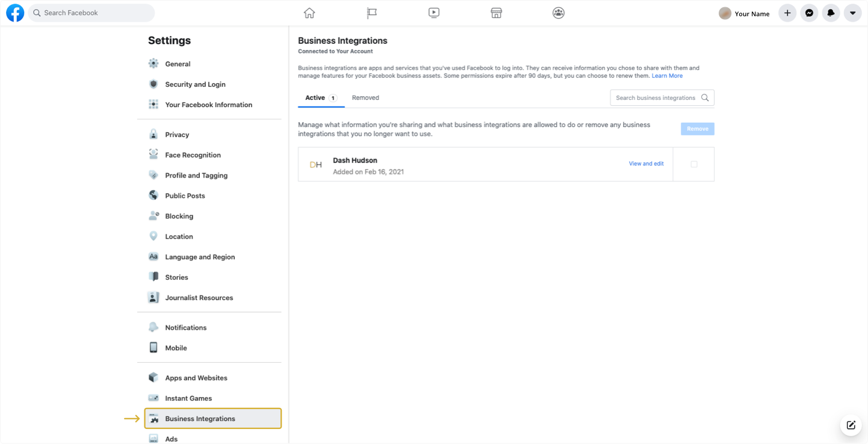
Task: Open the notifications bell icon
Action: point(831,13)
